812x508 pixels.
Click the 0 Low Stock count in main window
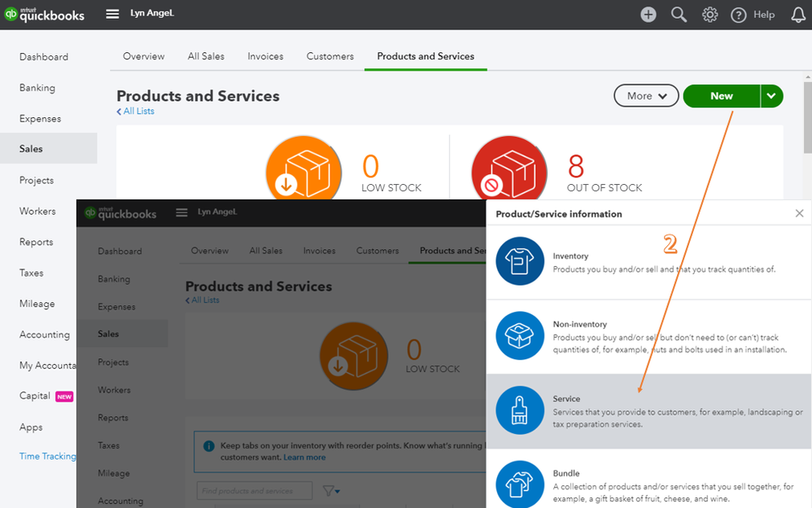[x=370, y=166]
